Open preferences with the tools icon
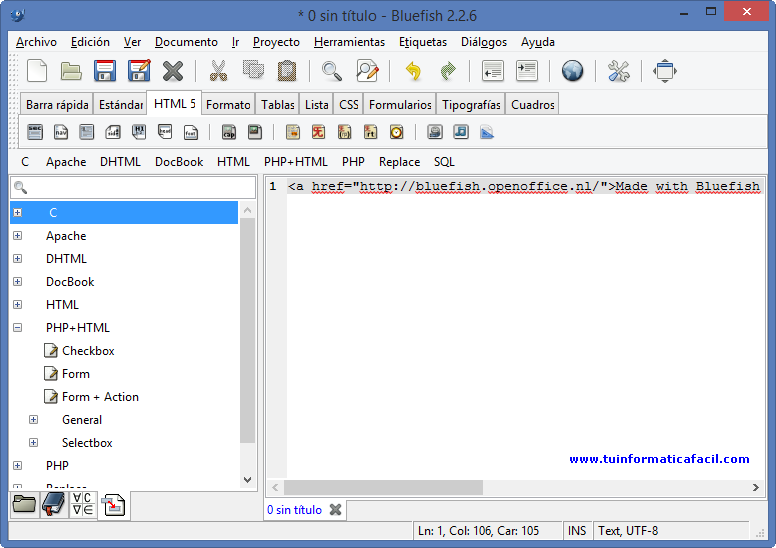The height and width of the screenshot is (548, 776). tap(619, 71)
